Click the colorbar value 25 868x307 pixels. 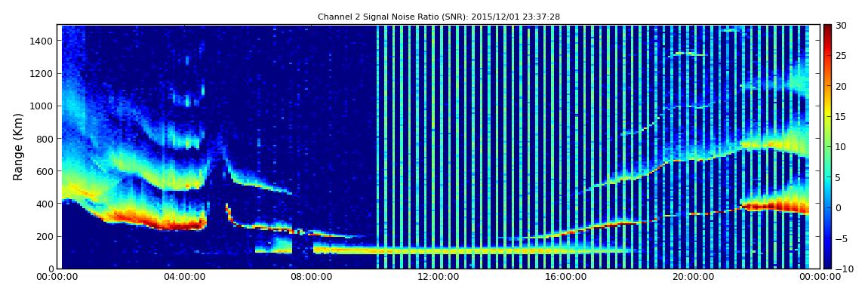[x=842, y=56]
